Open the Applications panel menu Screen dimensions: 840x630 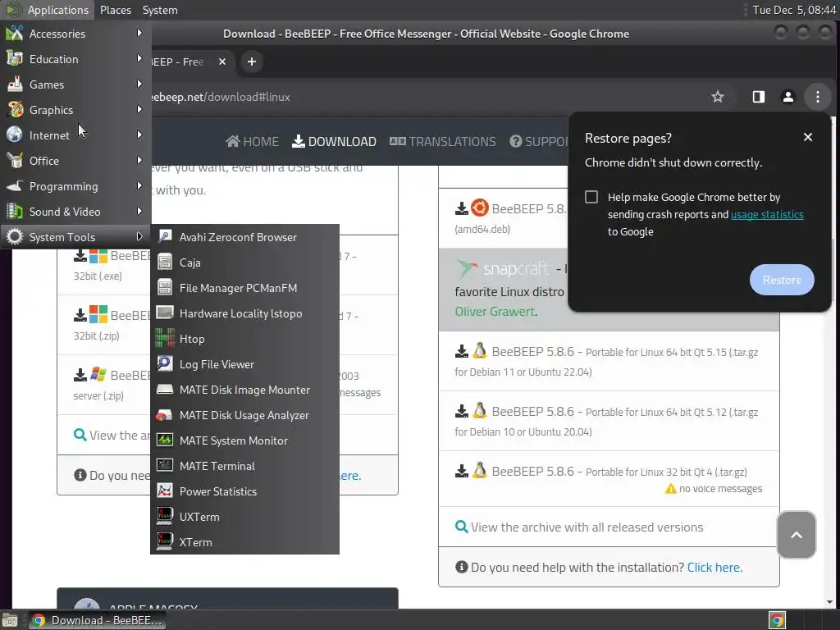[x=47, y=10]
